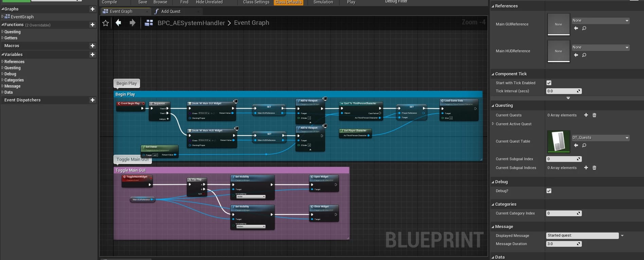Click the Main GUIReference None thumbnail
This screenshot has width=644, height=260.
click(558, 24)
